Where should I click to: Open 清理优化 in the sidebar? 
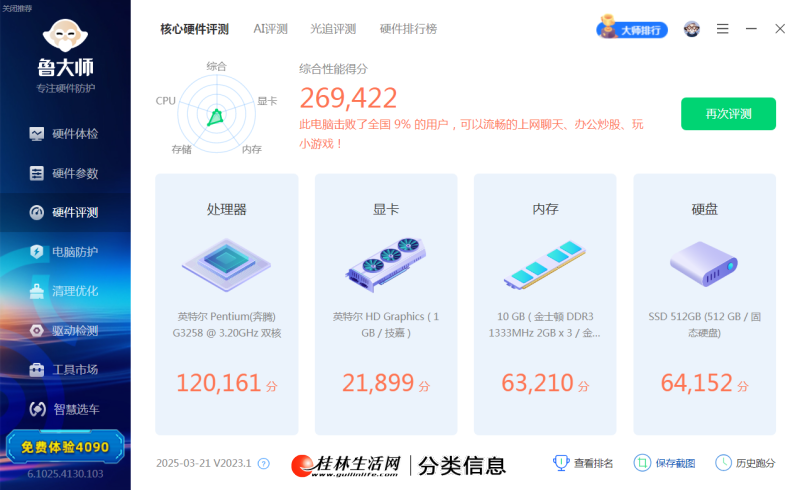(x=65, y=291)
